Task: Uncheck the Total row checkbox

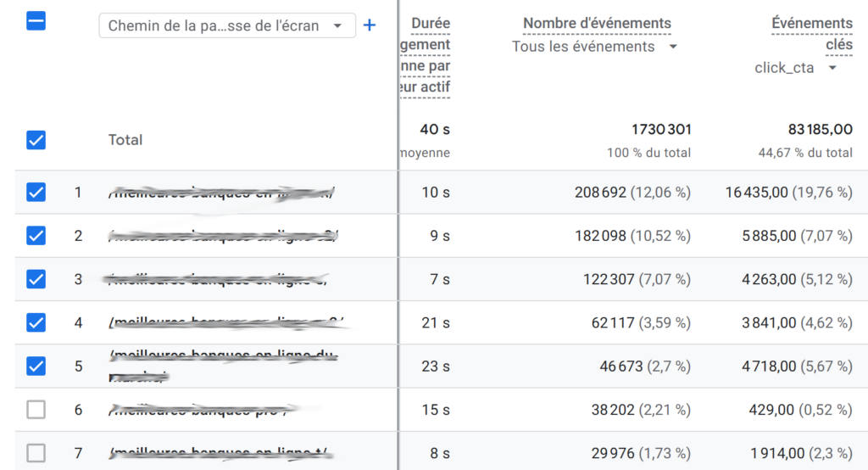Action: [x=36, y=140]
